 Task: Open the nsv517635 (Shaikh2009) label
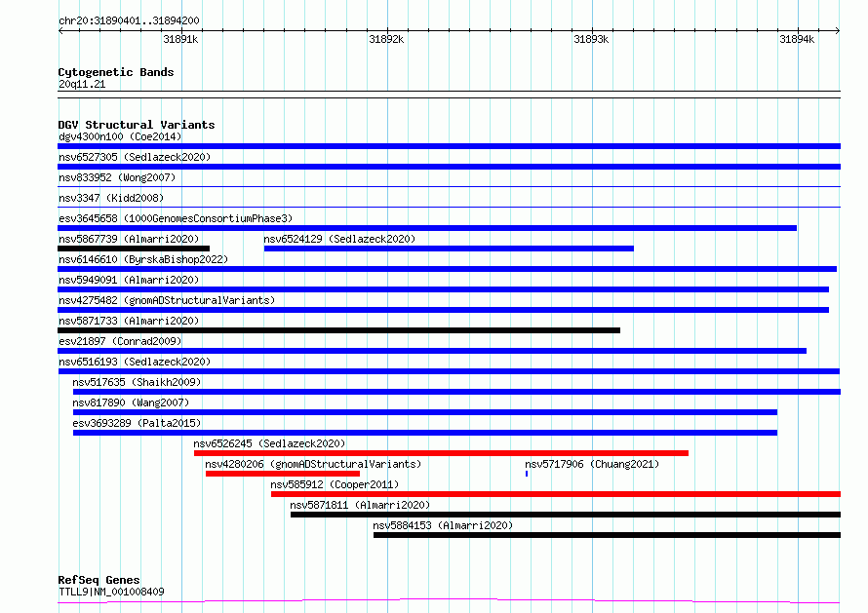coord(137,382)
